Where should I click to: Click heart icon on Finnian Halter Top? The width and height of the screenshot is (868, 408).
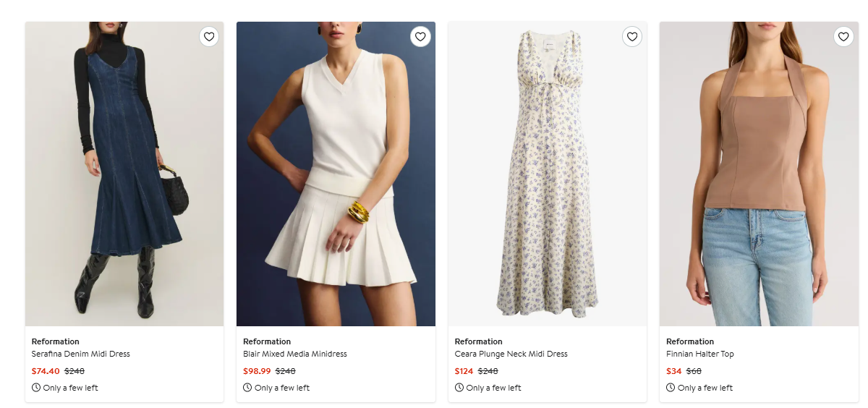click(x=843, y=37)
